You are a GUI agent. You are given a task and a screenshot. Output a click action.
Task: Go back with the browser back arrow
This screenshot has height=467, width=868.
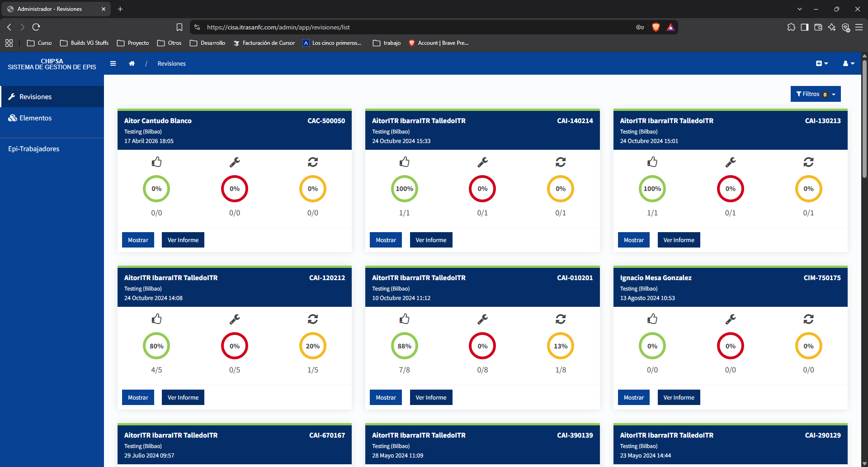9,27
